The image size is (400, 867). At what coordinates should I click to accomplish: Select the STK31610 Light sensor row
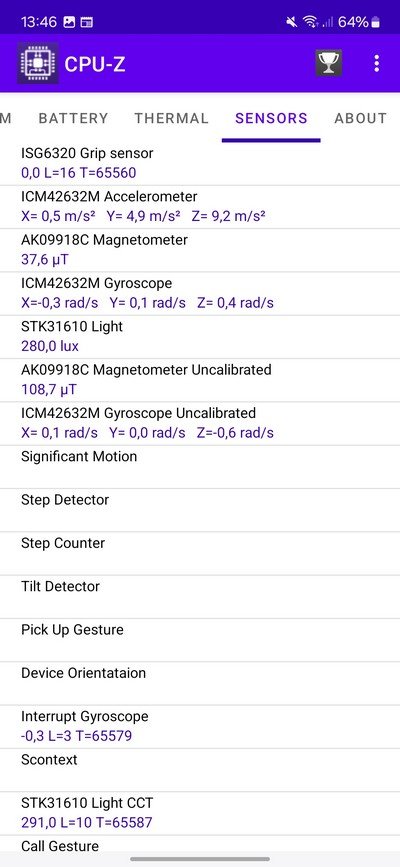(200, 337)
